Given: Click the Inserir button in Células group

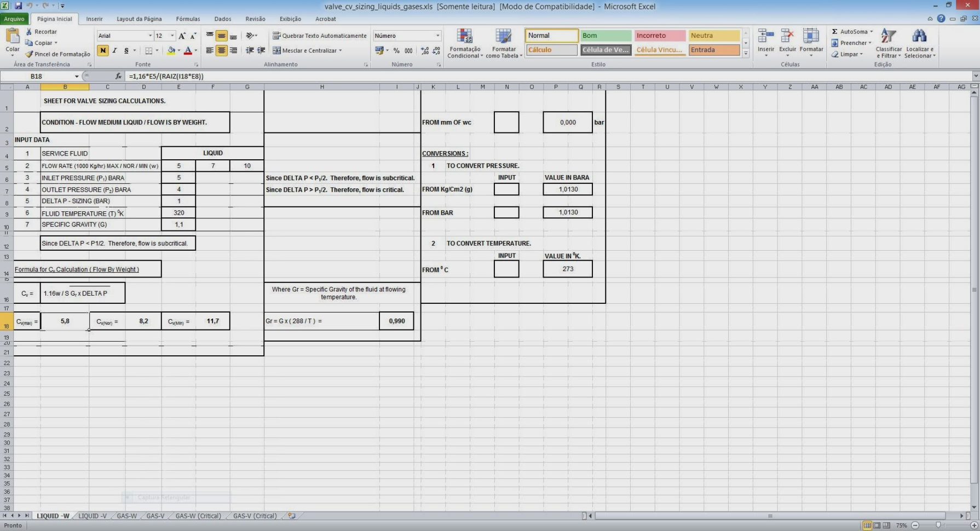Looking at the screenshot, I should (765, 44).
